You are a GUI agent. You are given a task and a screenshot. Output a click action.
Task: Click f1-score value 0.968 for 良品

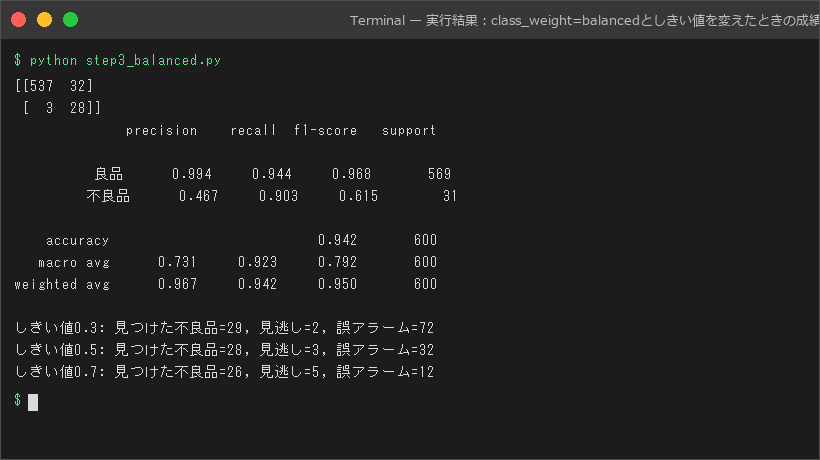click(x=351, y=174)
